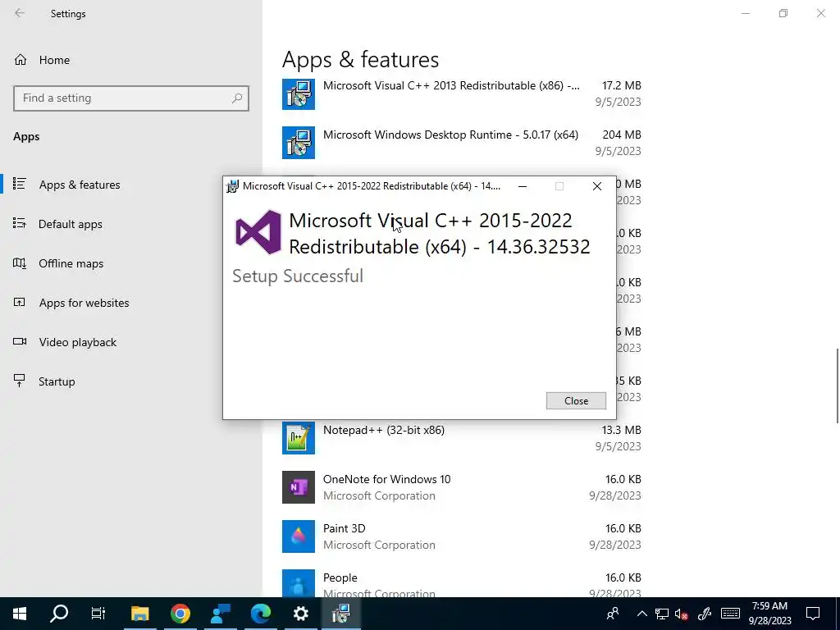Click the Setup Successful status text

(x=298, y=276)
